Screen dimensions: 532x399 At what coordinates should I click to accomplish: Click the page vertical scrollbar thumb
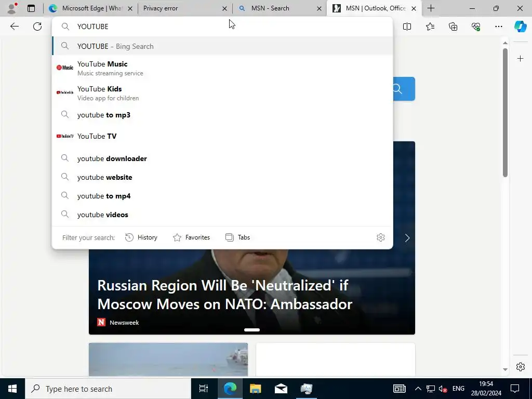pos(505,113)
